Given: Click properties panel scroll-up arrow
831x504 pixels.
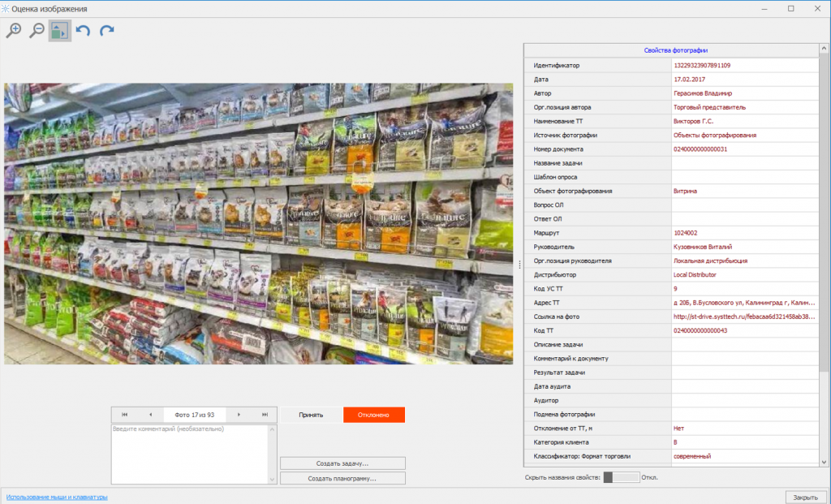Looking at the screenshot, I should (x=824, y=48).
